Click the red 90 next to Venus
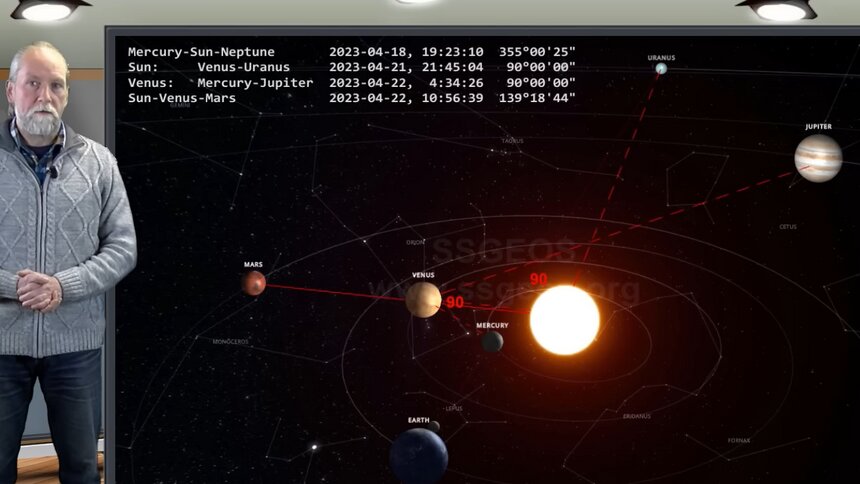 (455, 303)
